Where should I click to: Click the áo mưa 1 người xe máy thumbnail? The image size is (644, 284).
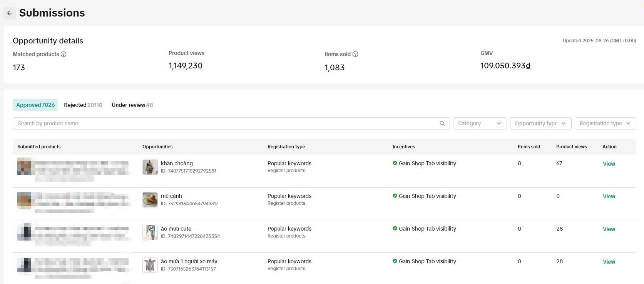point(150,265)
